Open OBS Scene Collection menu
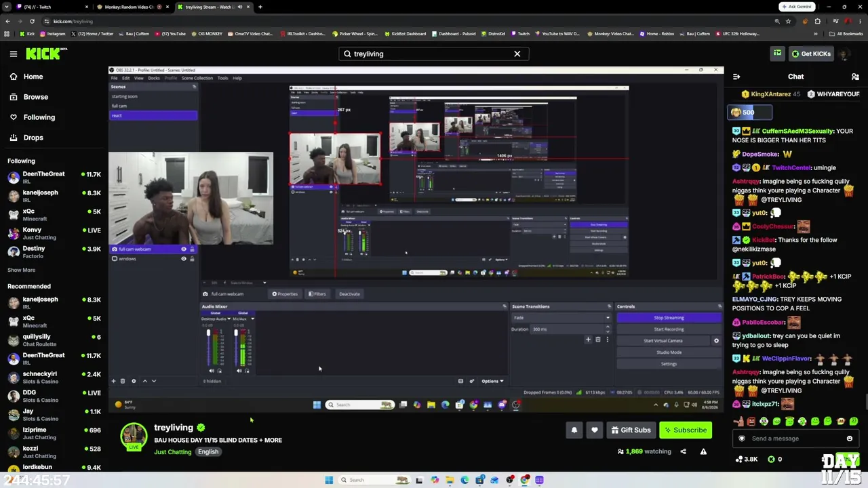The height and width of the screenshot is (488, 868). (x=197, y=78)
